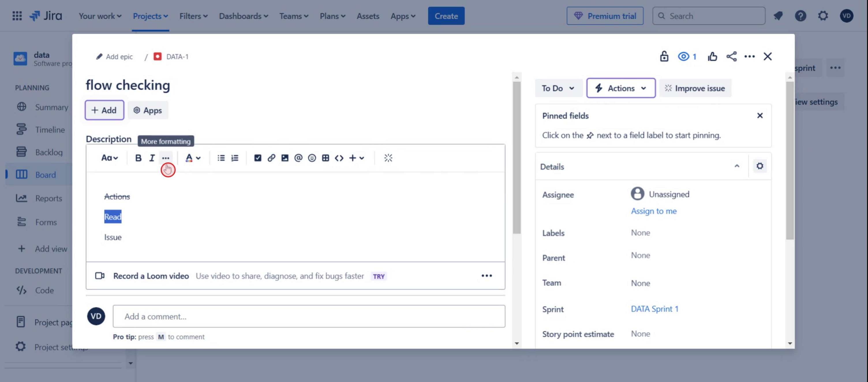Click the Add a comment field
868x382 pixels.
click(308, 316)
